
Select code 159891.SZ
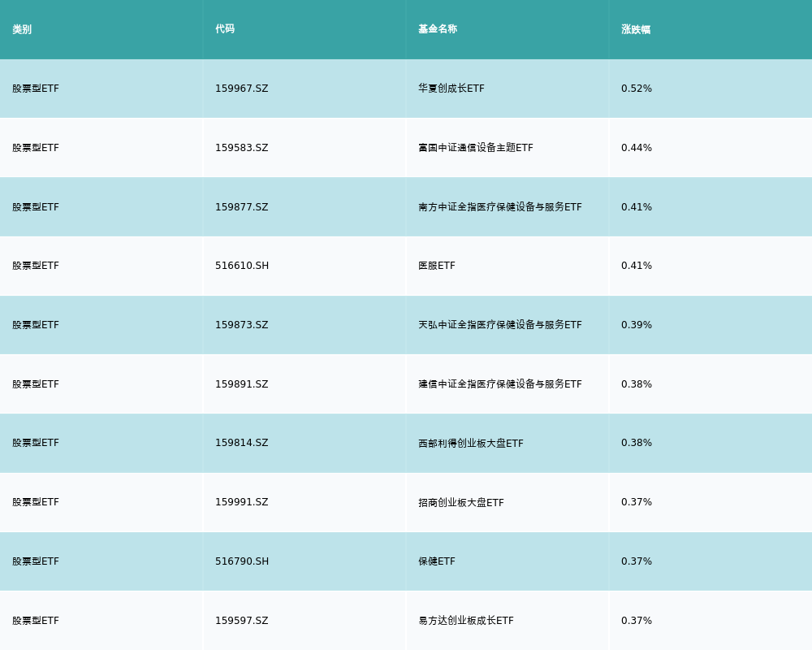[x=242, y=384]
